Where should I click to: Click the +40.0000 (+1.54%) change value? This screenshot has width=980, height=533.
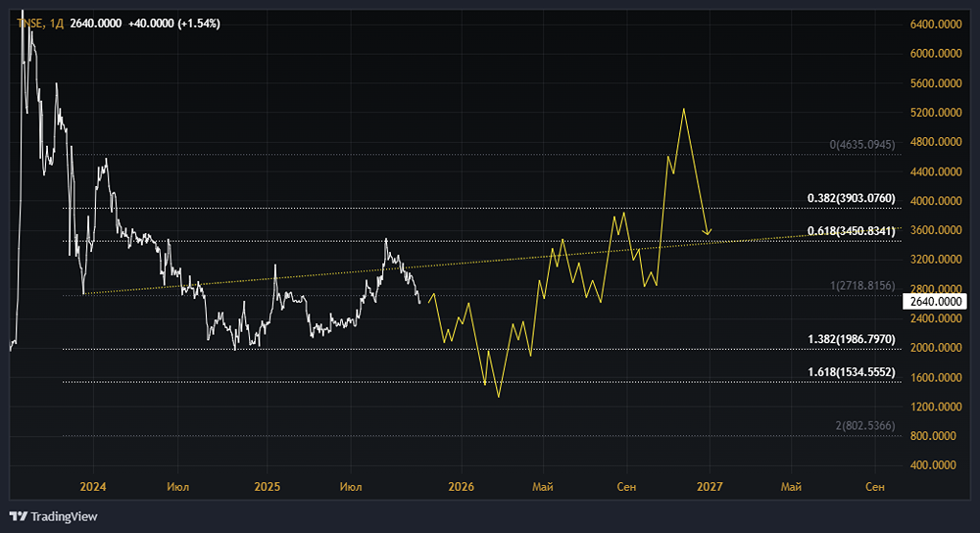click(173, 24)
